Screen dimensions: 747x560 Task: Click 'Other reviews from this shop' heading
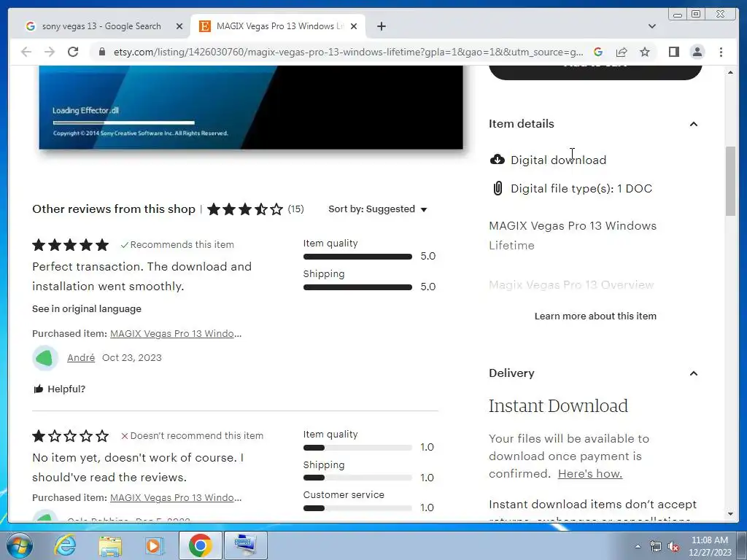[x=114, y=209]
